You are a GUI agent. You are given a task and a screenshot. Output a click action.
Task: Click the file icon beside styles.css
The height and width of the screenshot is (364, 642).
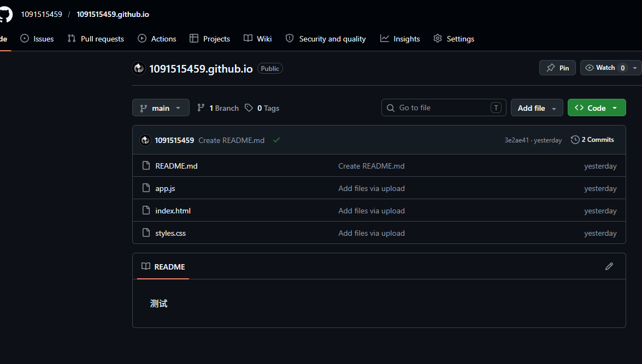[146, 232]
